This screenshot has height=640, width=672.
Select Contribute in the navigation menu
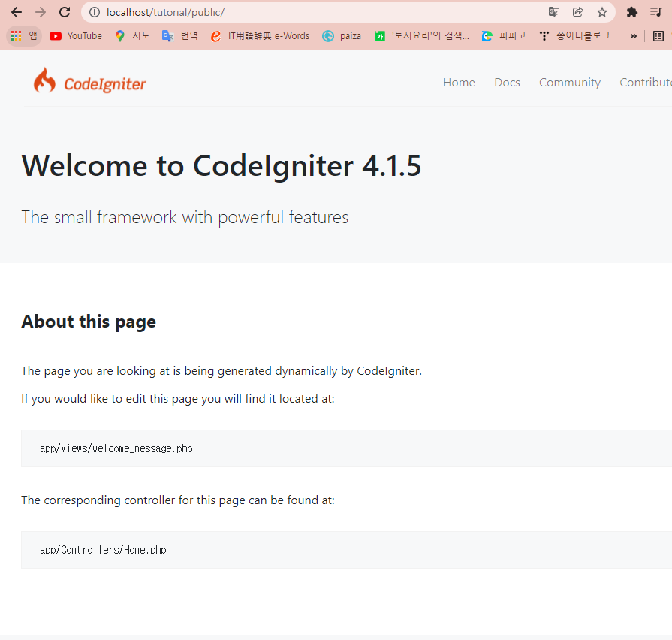coord(646,83)
